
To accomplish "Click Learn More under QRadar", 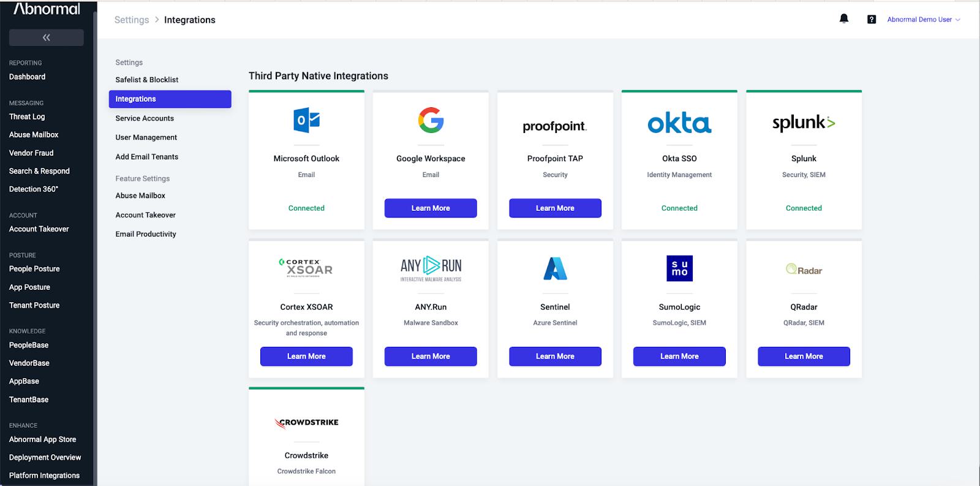I will 804,357.
